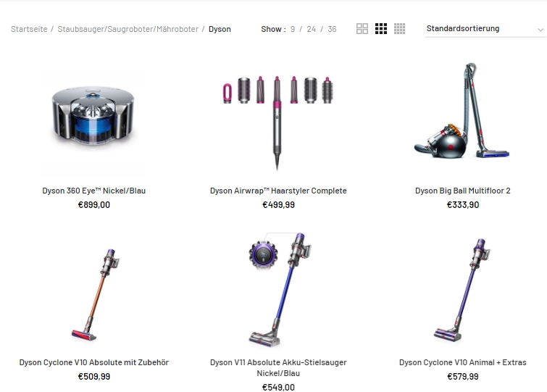This screenshot has width=547, height=392.
Task: Open the Cyclone V10 Animal vacuum image
Action: point(462,290)
